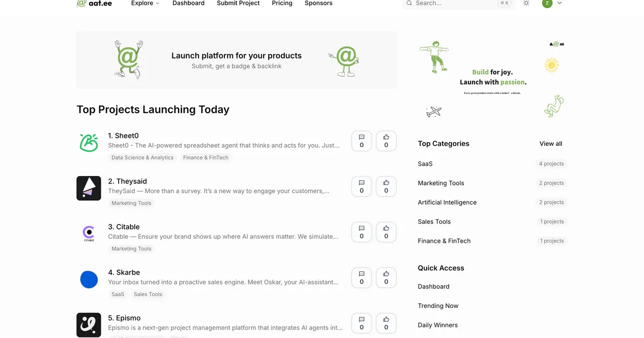Click the Build for joy banner image
The height and width of the screenshot is (338, 644).
coord(492,78)
